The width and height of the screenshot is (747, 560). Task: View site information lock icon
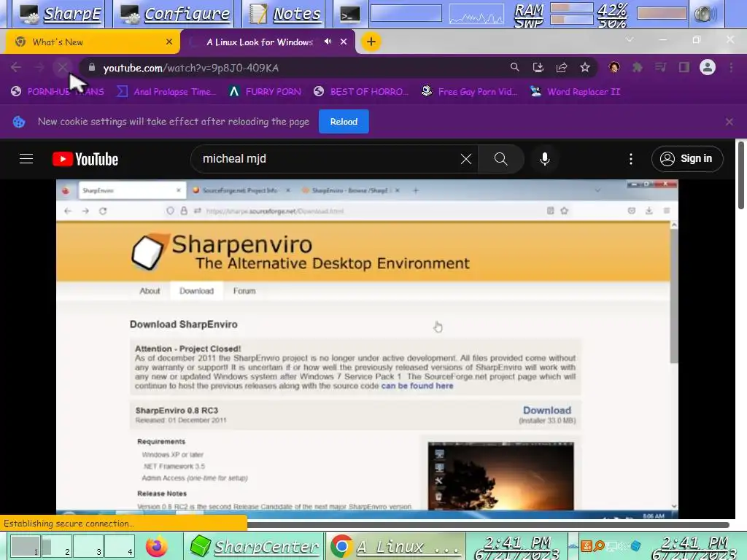pyautogui.click(x=92, y=67)
